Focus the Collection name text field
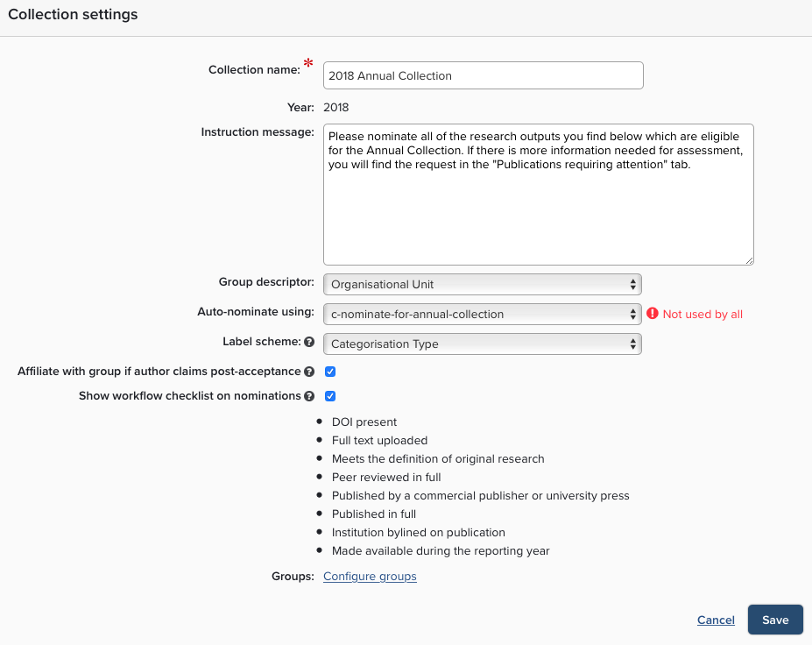 click(x=483, y=75)
